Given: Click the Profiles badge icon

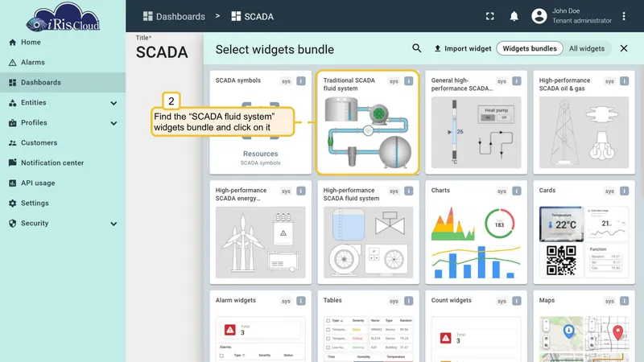Looking at the screenshot, I should [13, 123].
